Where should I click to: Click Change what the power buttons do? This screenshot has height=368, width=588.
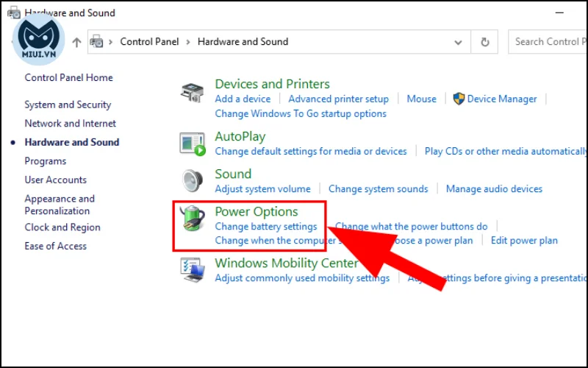click(x=412, y=227)
